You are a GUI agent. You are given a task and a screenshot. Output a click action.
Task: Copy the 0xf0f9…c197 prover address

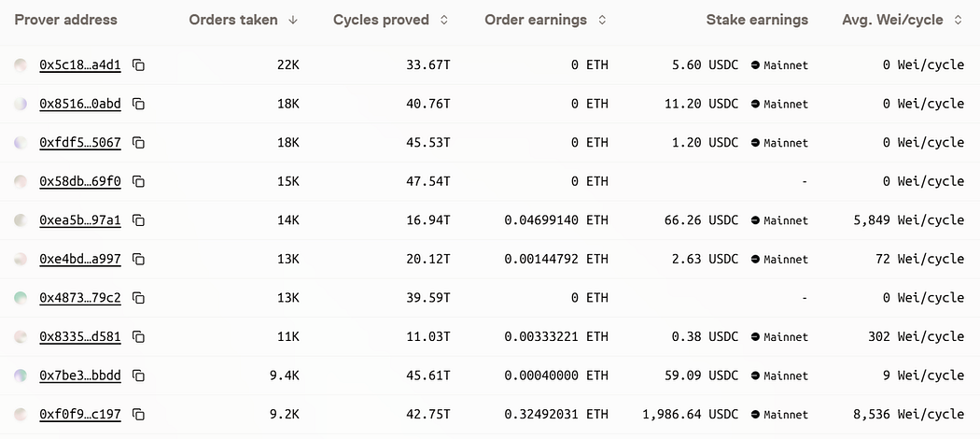point(139,414)
